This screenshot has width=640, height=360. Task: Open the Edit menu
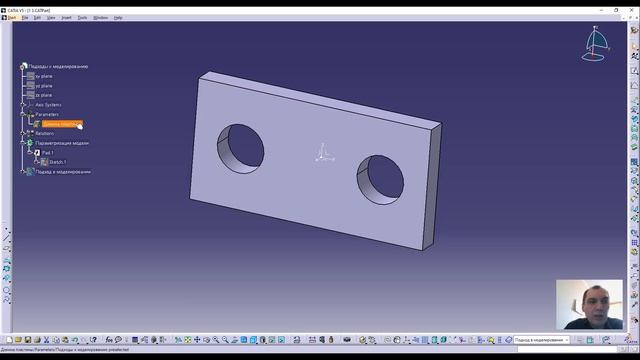coord(37,18)
